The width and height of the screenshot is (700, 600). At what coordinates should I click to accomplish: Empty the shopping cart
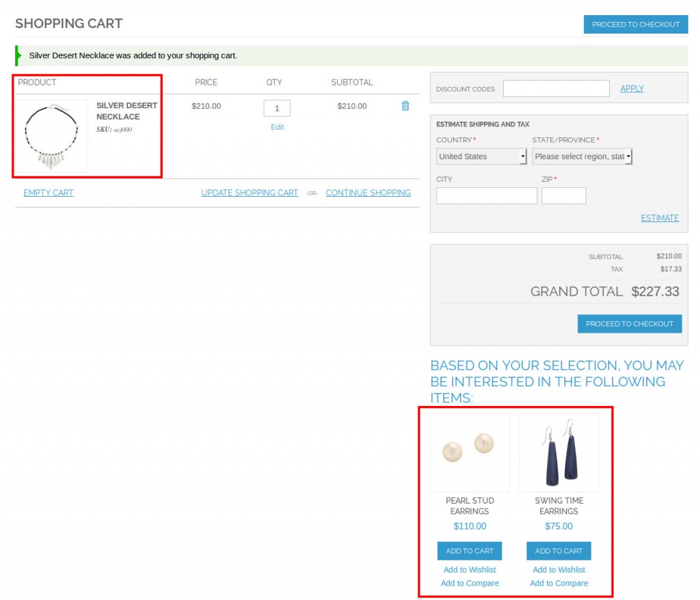(49, 193)
